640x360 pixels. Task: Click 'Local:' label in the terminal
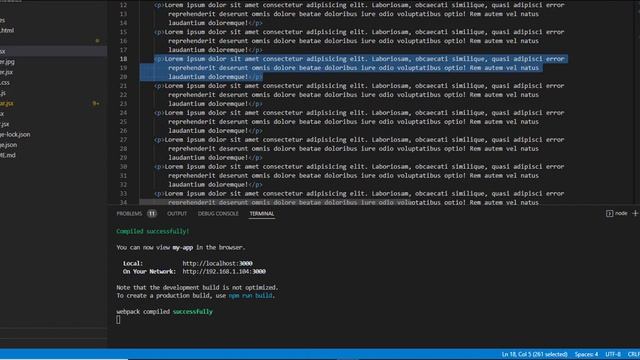tap(133, 263)
